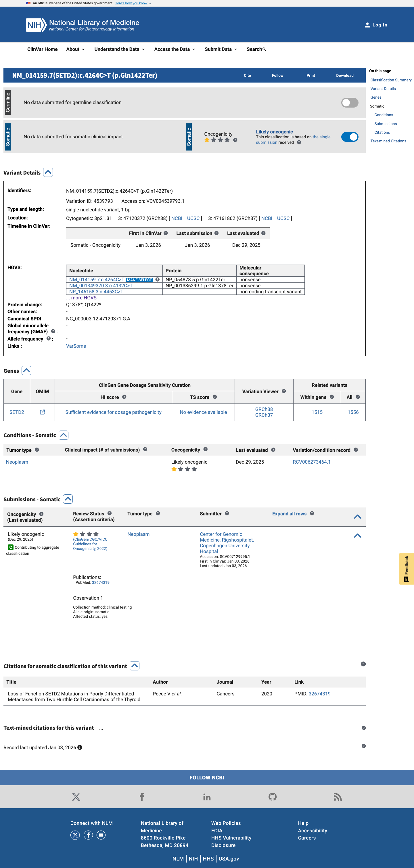Click help icon beside MANE SELECT badge
Image resolution: width=414 pixels, height=868 pixels.
157,280
